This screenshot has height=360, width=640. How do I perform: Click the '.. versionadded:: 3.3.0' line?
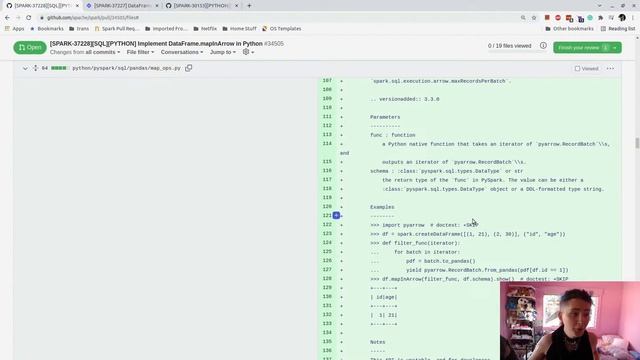(405, 99)
